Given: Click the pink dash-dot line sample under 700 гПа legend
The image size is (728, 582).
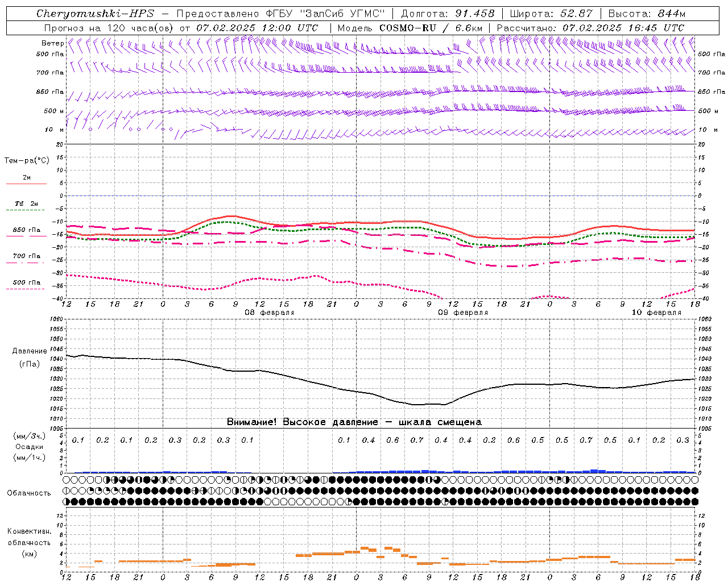Looking at the screenshot, I should tap(26, 263).
